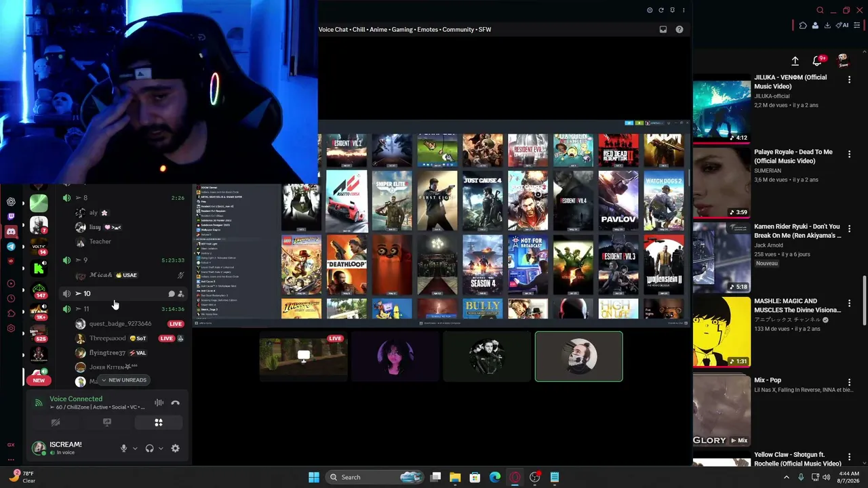Open YouTube account avatar menu
Viewport: 868px width, 488px height.
pos(843,61)
